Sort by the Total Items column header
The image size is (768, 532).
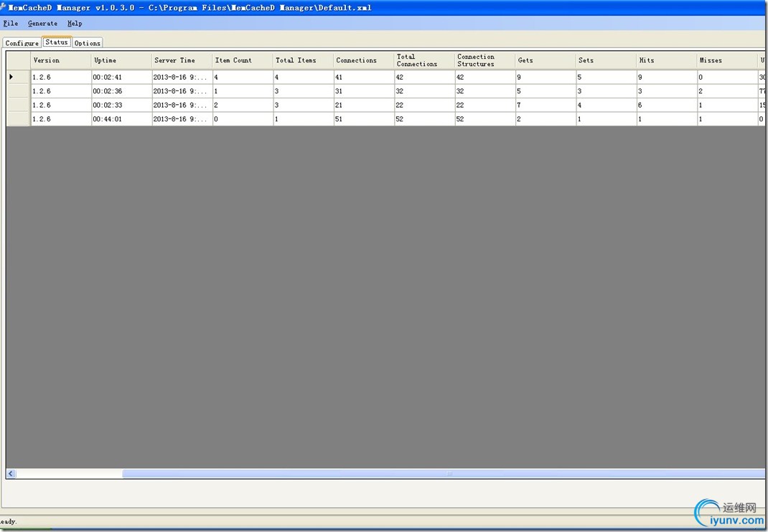303,60
